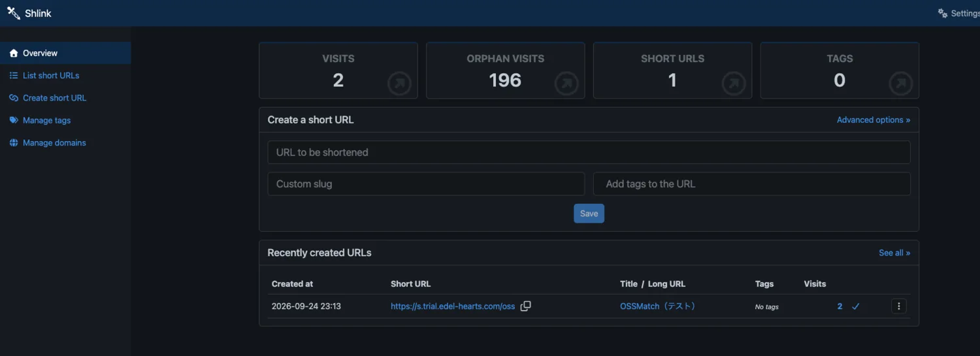Focus the Custom slug field
The width and height of the screenshot is (980, 356).
426,184
